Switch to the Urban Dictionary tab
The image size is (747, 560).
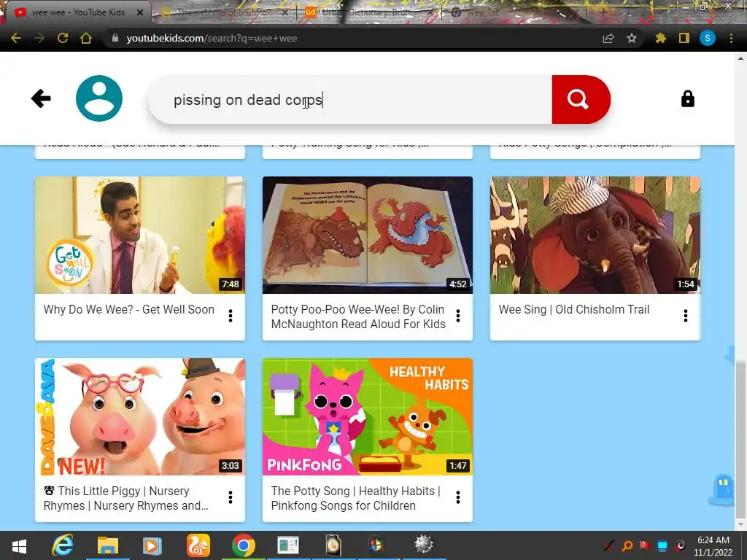367,12
